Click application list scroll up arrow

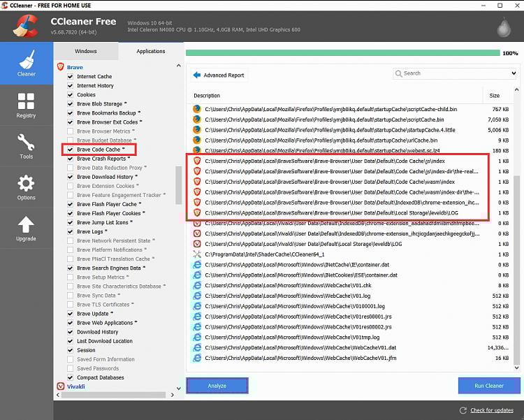tap(178, 66)
